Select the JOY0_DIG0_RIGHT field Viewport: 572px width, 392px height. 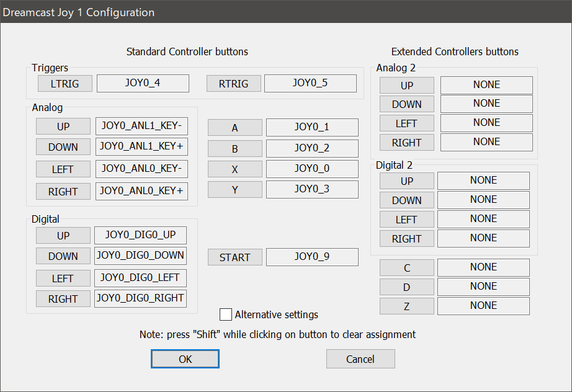click(x=140, y=298)
